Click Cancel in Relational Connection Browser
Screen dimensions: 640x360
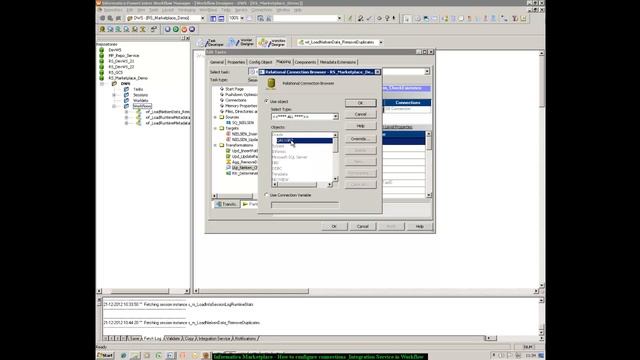tap(360, 114)
